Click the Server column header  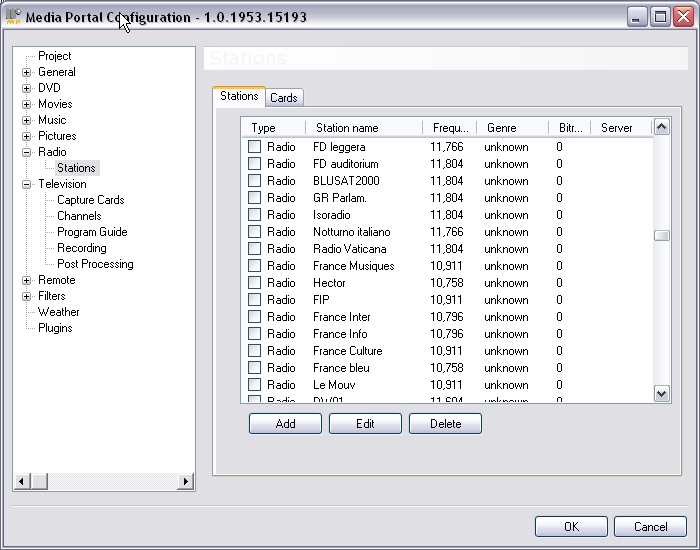coord(621,128)
